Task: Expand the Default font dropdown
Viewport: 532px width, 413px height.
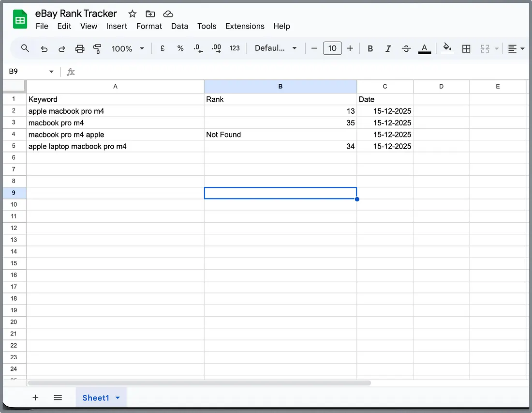Action: pyautogui.click(x=276, y=48)
